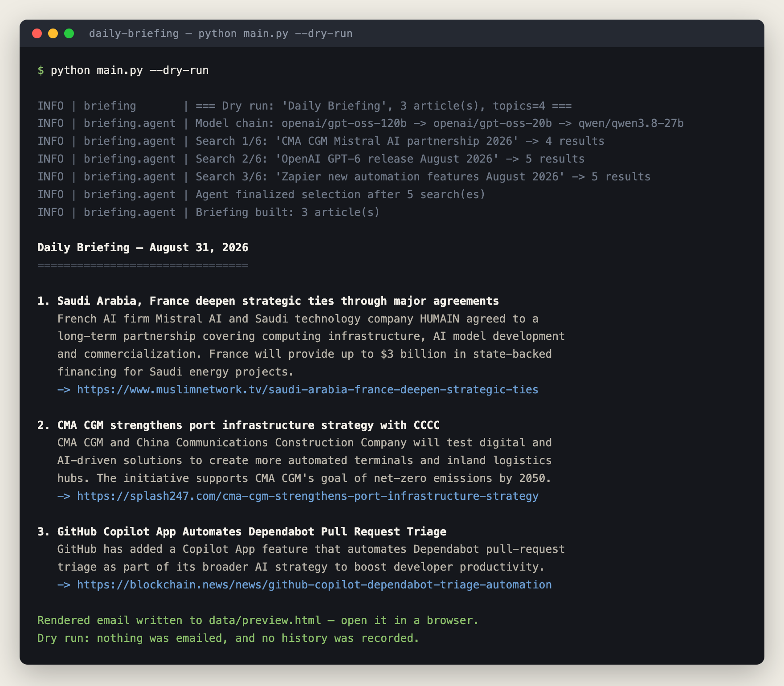Click summary line 'AI-driven solutions to create more automated'
Image resolution: width=784 pixels, height=686 pixels.
click(304, 461)
